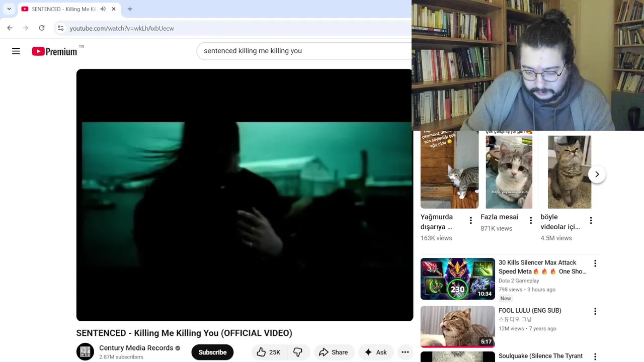644x362 pixels.
Task: Open 30 Kills Silencer video thumbnail
Action: [x=458, y=279]
